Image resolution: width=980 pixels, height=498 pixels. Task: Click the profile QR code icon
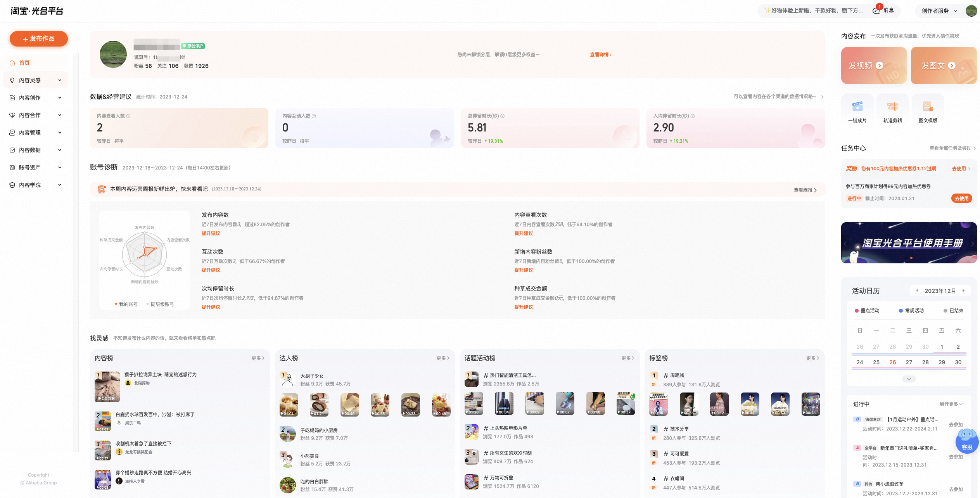click(x=183, y=57)
